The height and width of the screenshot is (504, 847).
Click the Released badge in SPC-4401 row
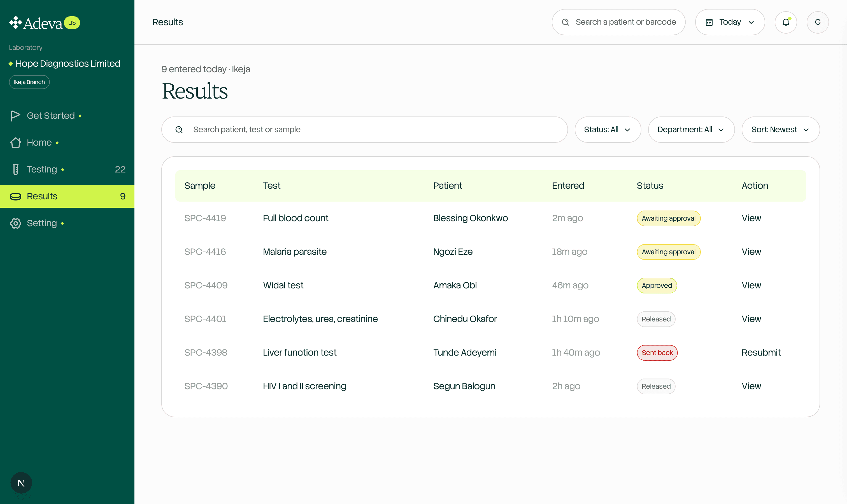pos(656,319)
